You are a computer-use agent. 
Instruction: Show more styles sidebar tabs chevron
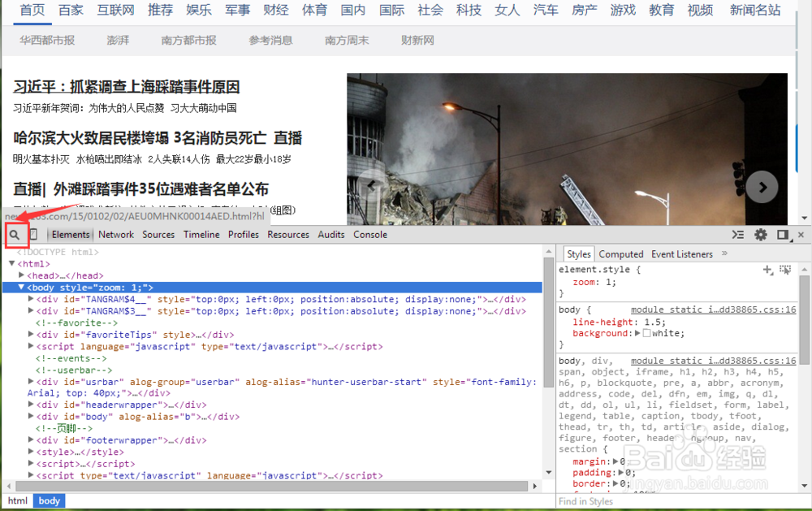click(x=724, y=253)
